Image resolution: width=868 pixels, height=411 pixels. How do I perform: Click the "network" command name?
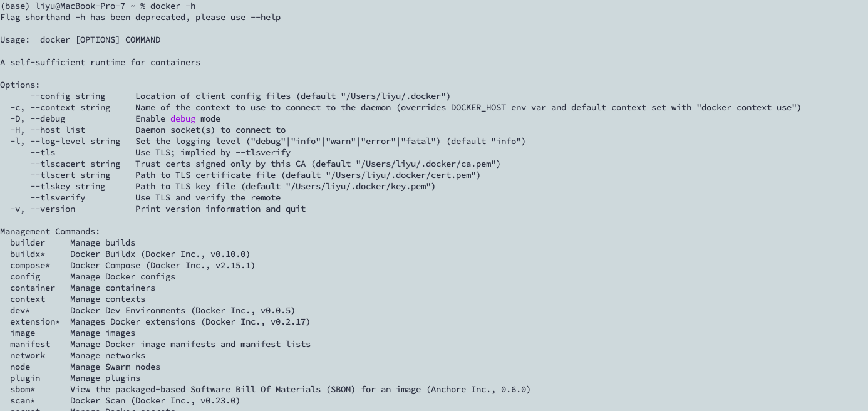coord(28,356)
